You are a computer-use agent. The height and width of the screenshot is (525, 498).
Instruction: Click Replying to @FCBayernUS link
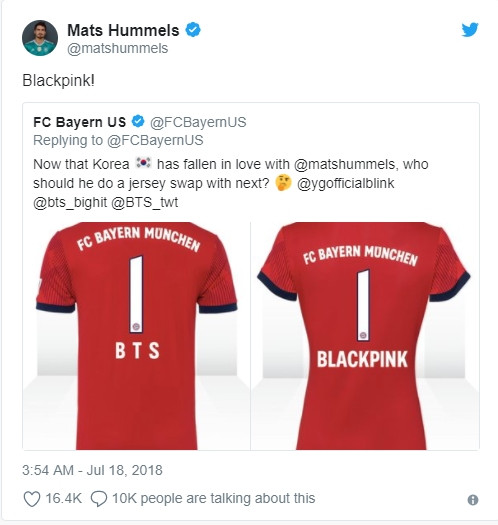[118, 140]
